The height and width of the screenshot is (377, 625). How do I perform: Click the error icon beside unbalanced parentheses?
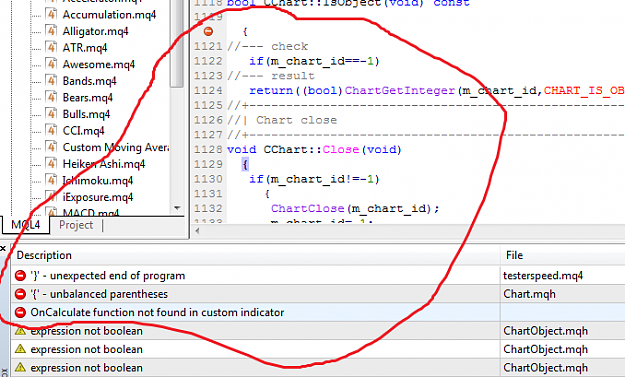pyautogui.click(x=20, y=294)
